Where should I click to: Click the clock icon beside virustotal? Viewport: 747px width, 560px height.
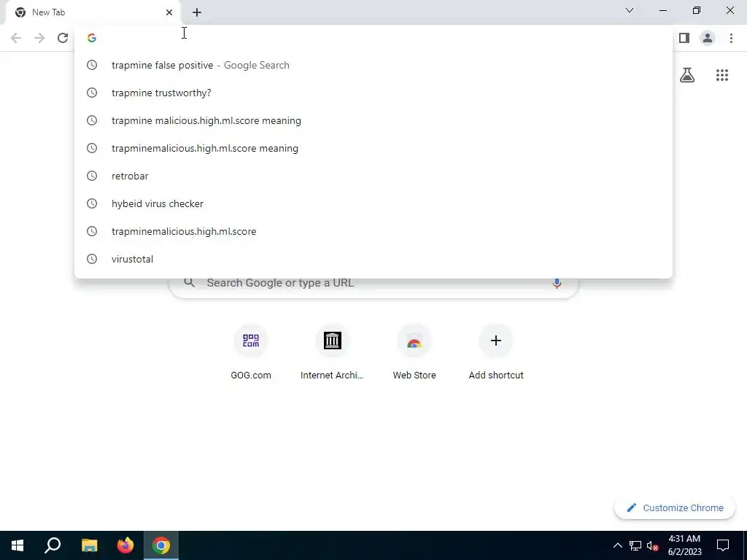tap(92, 259)
